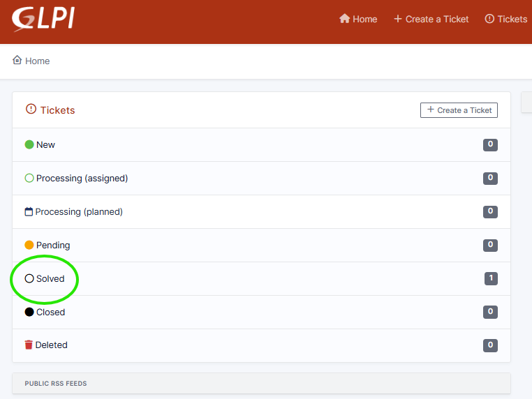The height and width of the screenshot is (399, 532).
Task: Click the Processing (assigned) circle icon
Action: [29, 179]
